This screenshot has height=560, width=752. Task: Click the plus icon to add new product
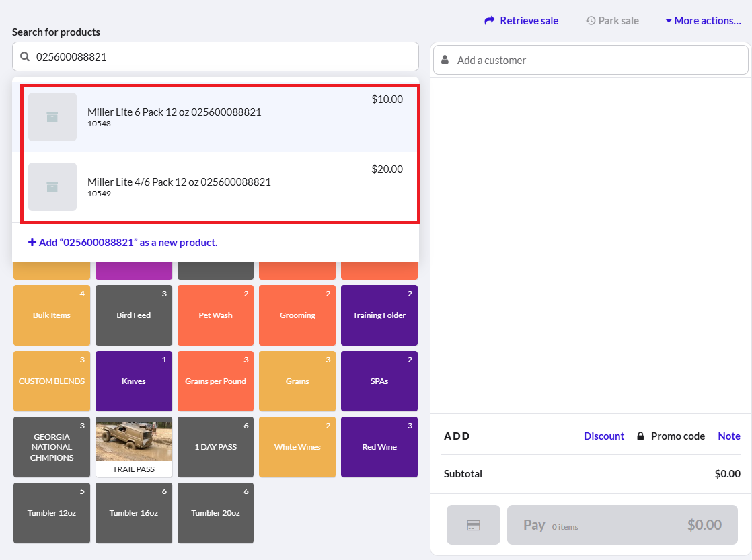click(32, 242)
